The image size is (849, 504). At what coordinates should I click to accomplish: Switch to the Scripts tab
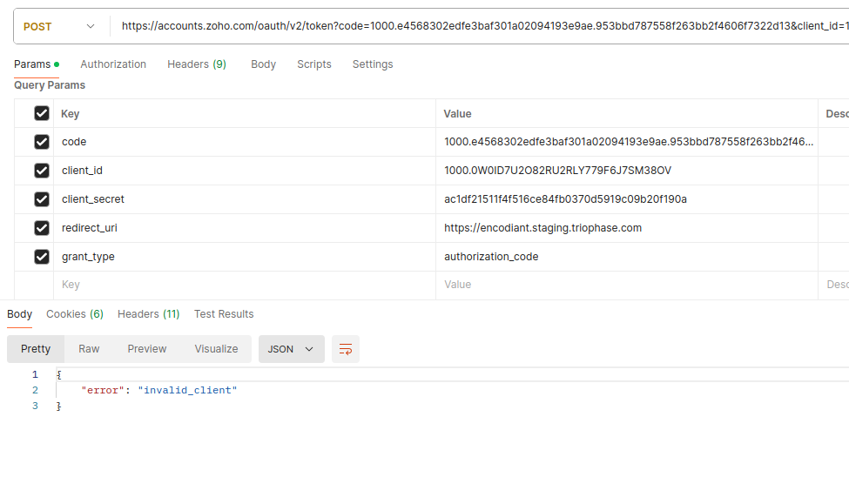pos(314,64)
